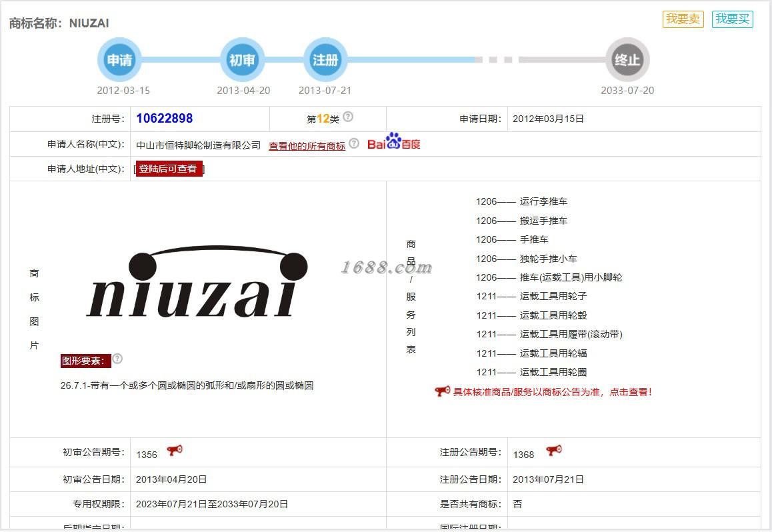
Task: Click applicant name 中山市恒特脚轮制造有限公司
Action: [199, 145]
